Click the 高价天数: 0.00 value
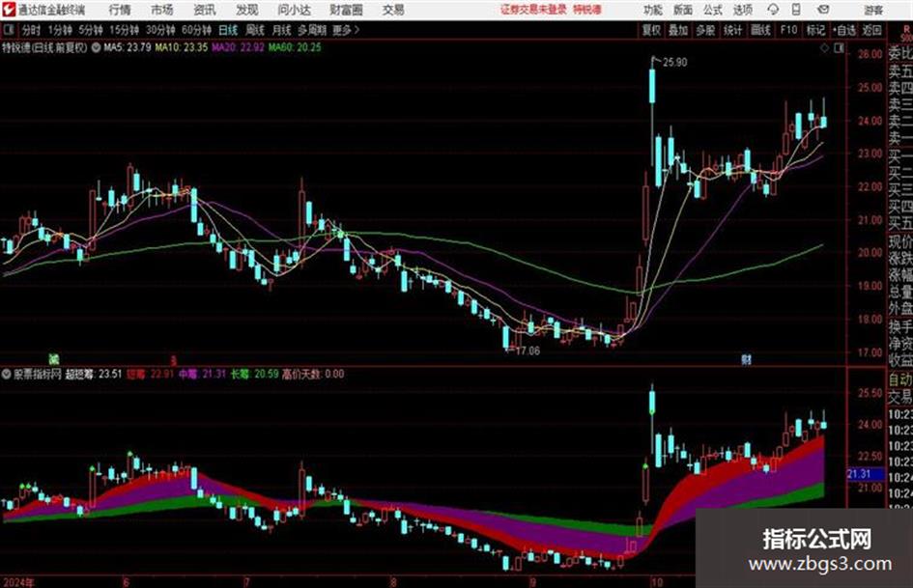This screenshot has height=588, width=913. (x=313, y=375)
